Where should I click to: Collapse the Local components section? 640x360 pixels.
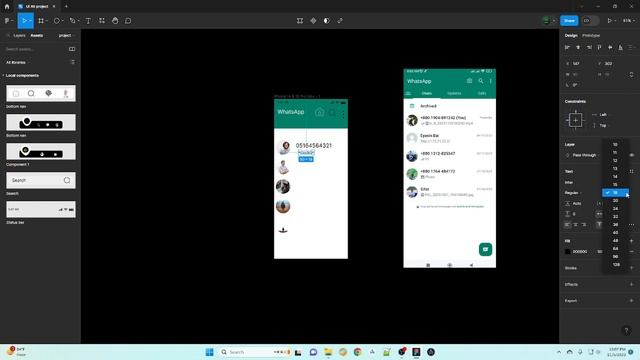(3, 76)
